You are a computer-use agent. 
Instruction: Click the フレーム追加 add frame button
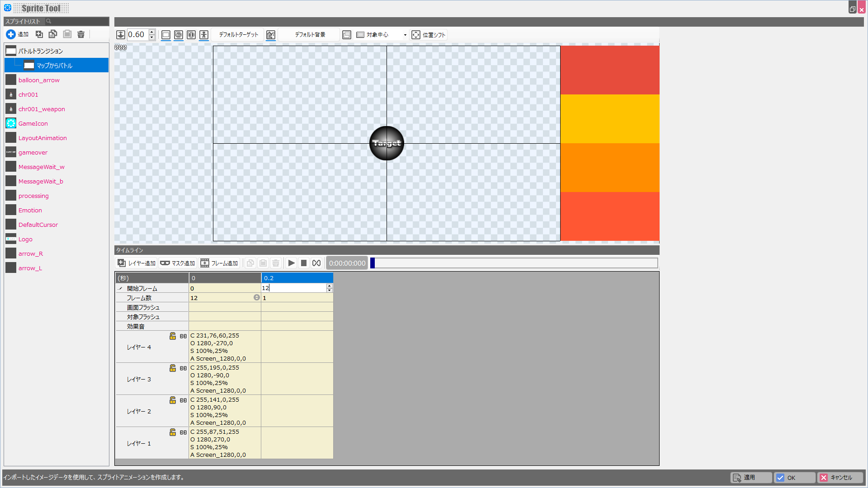coord(220,263)
